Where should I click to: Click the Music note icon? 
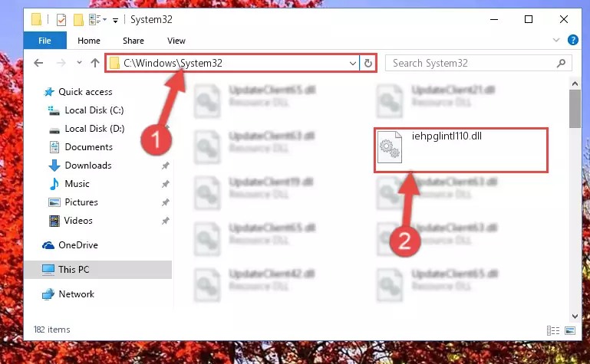click(x=54, y=184)
